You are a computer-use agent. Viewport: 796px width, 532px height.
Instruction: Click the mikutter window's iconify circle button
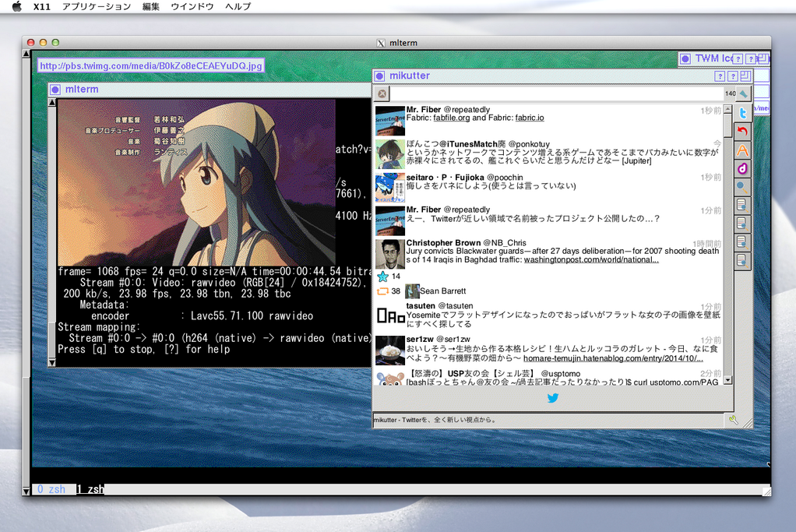[x=380, y=76]
